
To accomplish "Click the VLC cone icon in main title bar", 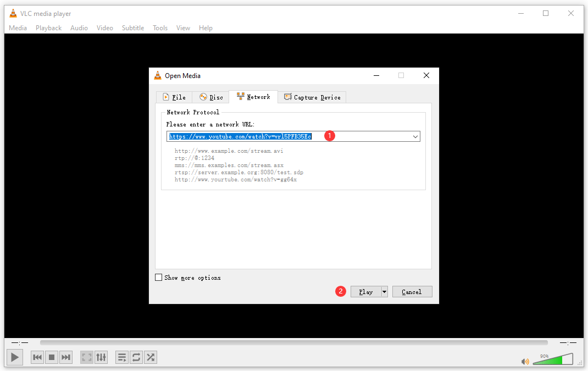I will (x=13, y=14).
